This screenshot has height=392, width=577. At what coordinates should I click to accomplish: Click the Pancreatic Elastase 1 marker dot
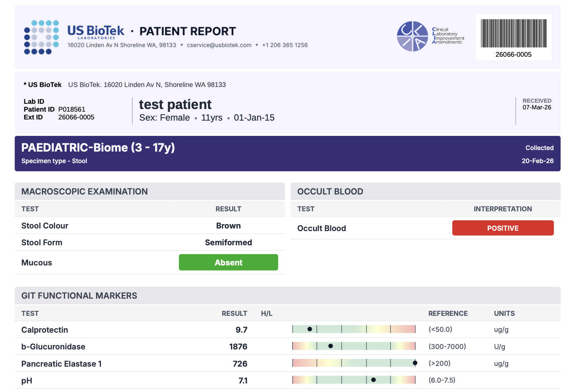(x=415, y=363)
